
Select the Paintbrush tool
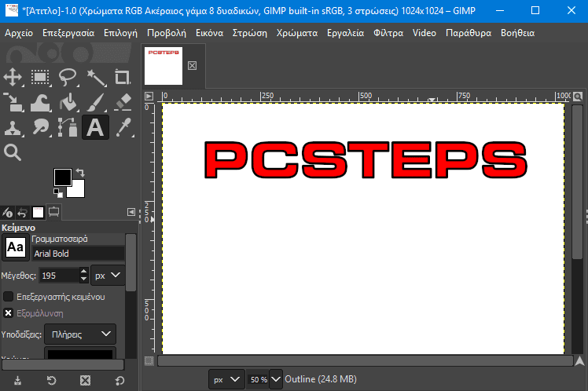click(96, 103)
